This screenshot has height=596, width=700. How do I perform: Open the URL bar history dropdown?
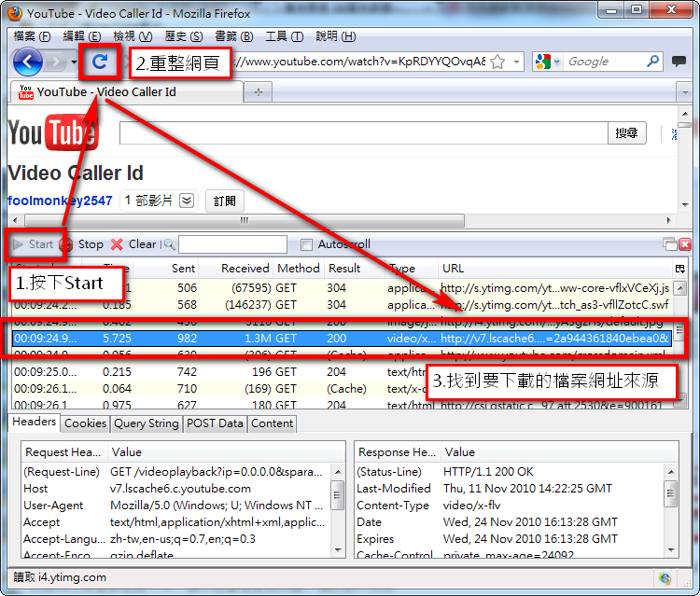(516, 62)
